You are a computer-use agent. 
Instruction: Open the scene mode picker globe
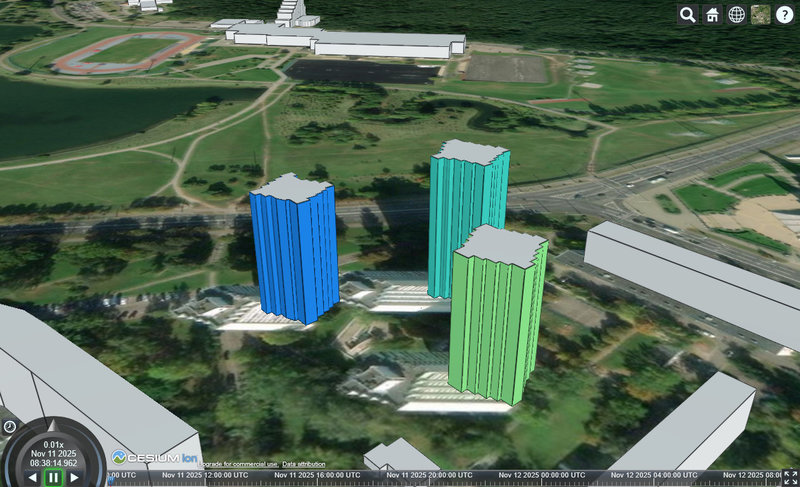(x=736, y=14)
